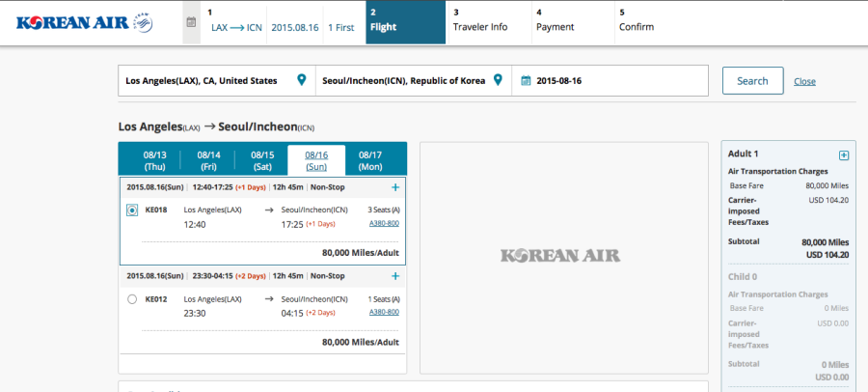
Task: Switch to the 08/15 (Sat) date tab
Action: point(262,161)
